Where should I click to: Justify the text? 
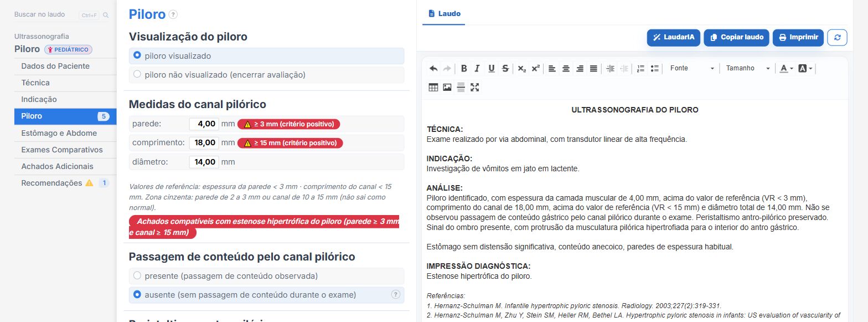[x=593, y=68]
